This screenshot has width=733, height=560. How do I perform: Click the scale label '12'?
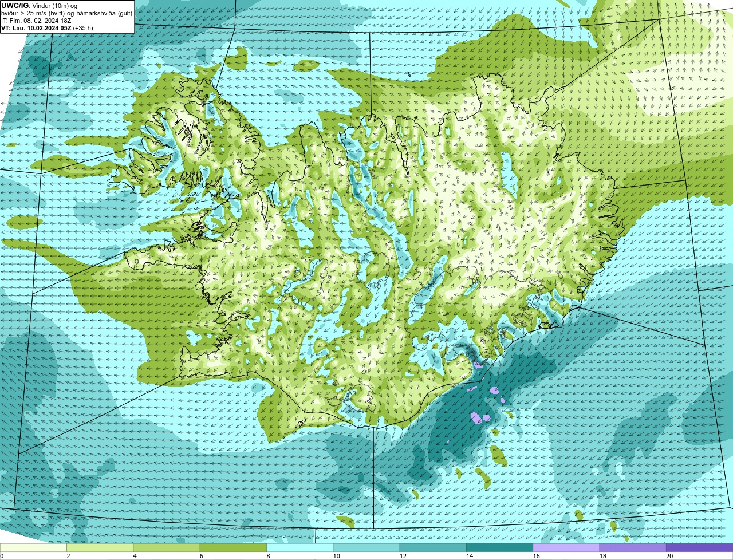tap(403, 556)
